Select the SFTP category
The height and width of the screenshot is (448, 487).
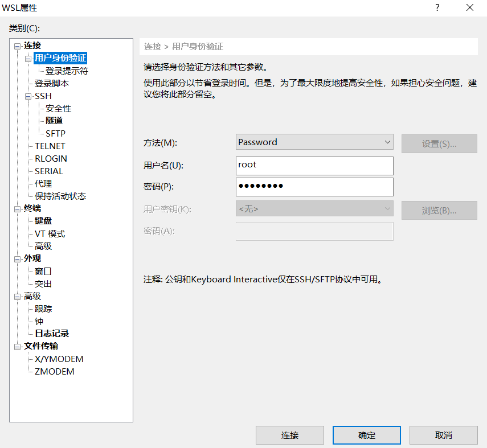click(55, 133)
